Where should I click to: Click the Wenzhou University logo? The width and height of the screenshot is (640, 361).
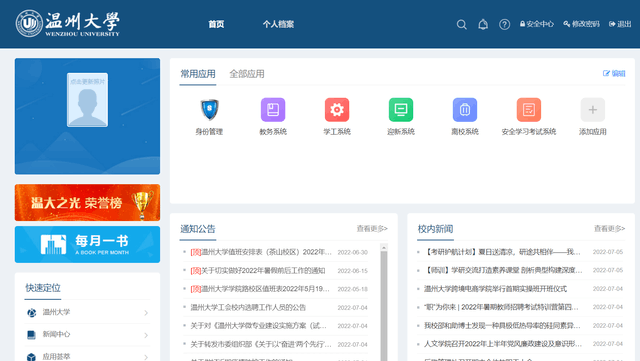[x=68, y=24]
